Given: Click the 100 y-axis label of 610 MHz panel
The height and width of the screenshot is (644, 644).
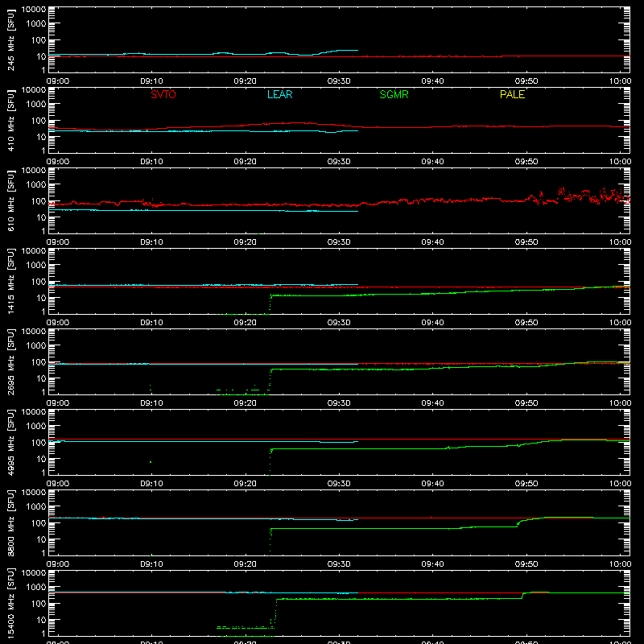Looking at the screenshot, I should click(39, 201).
